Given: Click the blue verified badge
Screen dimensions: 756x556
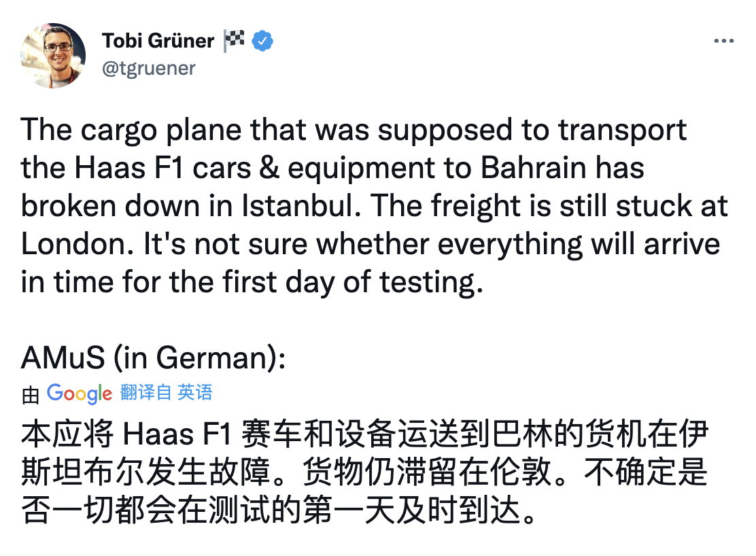Looking at the screenshot, I should [262, 41].
